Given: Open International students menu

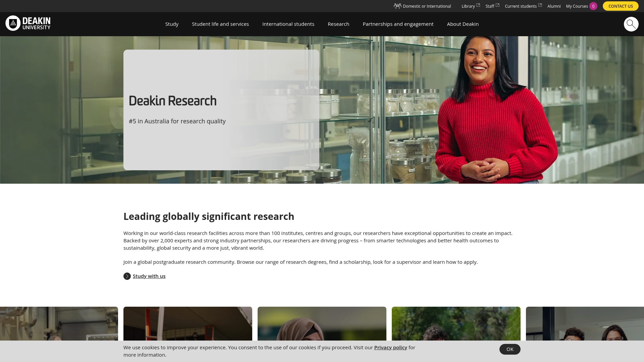Looking at the screenshot, I should [288, 24].
